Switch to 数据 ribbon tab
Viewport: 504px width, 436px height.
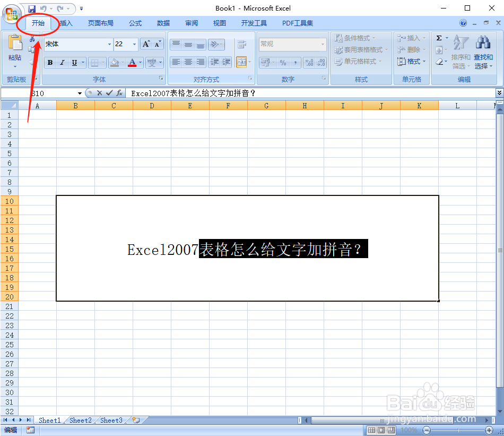(163, 23)
